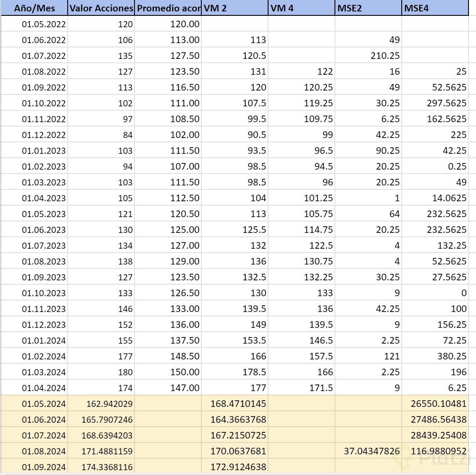Click the Valor Acciones column header
Viewport: 476px width, 475px height.
(x=101, y=8)
